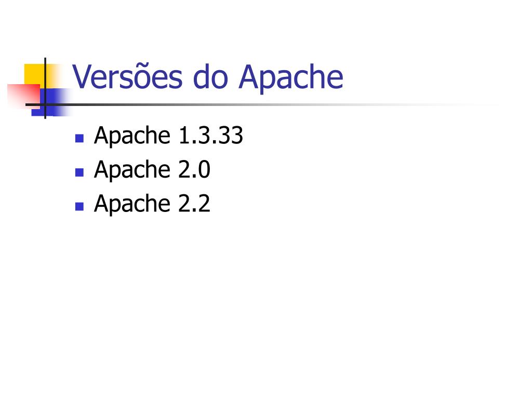This screenshot has height=399, width=532.
Task: Select the blue decorative square near title
Action: 51,102
